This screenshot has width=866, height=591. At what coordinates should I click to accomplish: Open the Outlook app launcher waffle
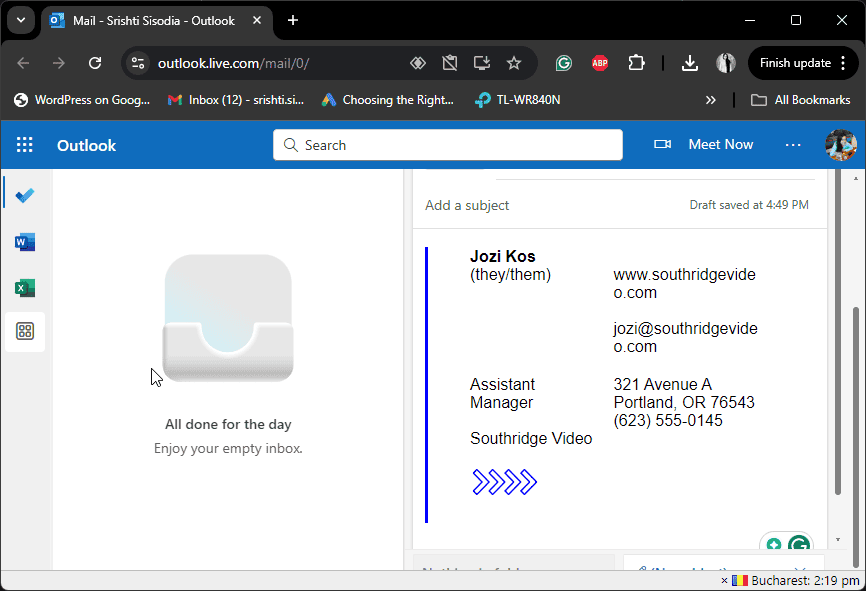[24, 144]
